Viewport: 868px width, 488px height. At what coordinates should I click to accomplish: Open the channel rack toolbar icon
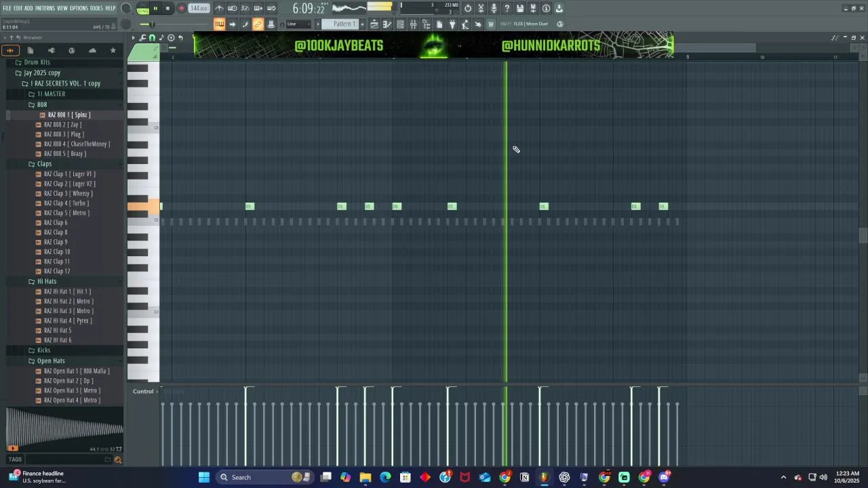tap(400, 24)
